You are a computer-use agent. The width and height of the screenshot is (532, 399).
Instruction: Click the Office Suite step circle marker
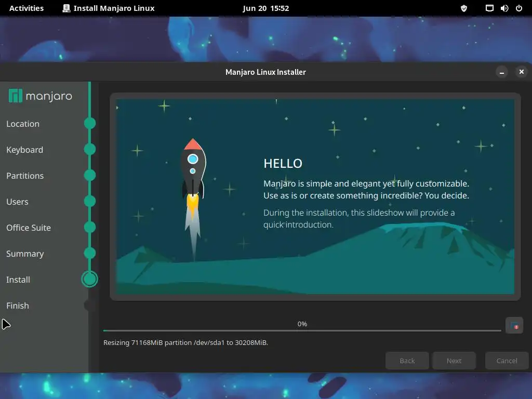[x=90, y=227]
